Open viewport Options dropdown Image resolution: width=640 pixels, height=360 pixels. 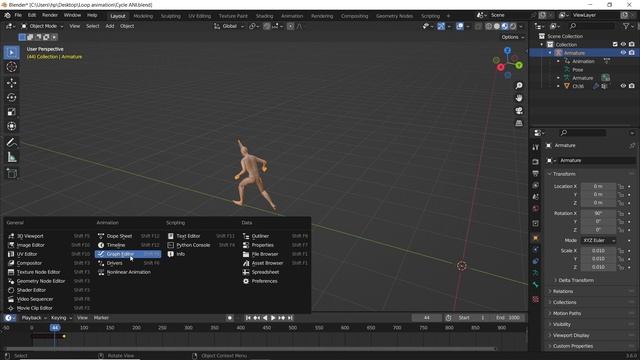pos(513,37)
